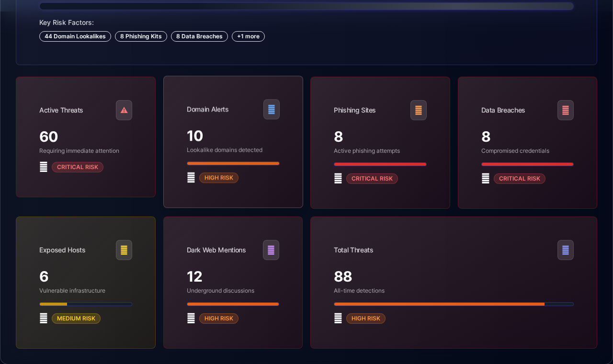Select the '8 Phishing Kits' chip
The image size is (613, 364).
141,36
